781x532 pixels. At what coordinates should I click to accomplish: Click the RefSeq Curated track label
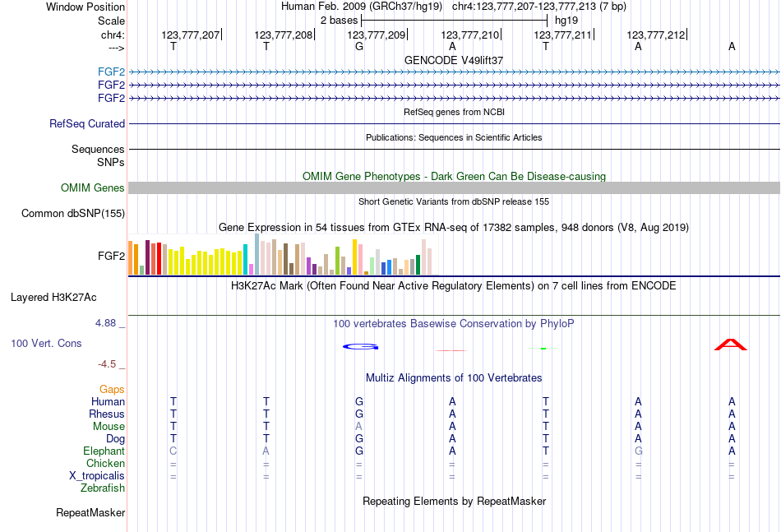(x=86, y=123)
